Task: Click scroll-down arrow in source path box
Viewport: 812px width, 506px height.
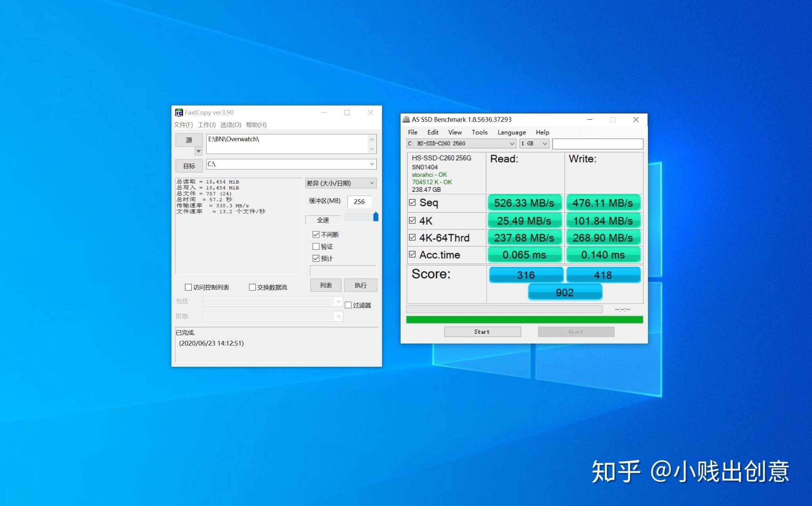Action: click(x=372, y=149)
